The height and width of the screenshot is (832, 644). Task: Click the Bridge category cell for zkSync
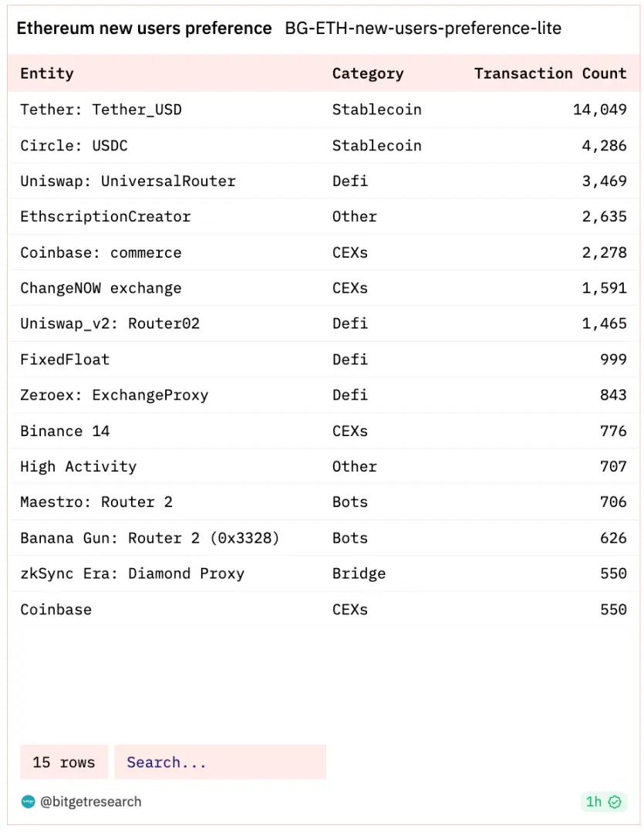click(x=359, y=573)
